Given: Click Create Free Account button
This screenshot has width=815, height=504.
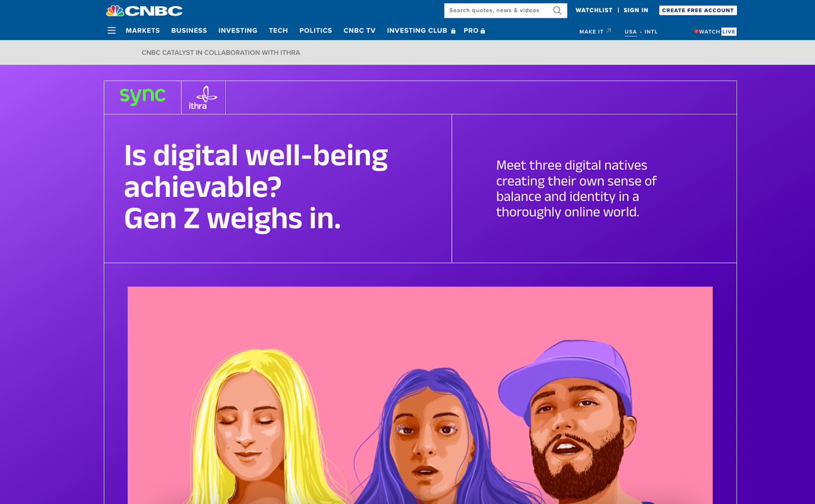Looking at the screenshot, I should (698, 10).
